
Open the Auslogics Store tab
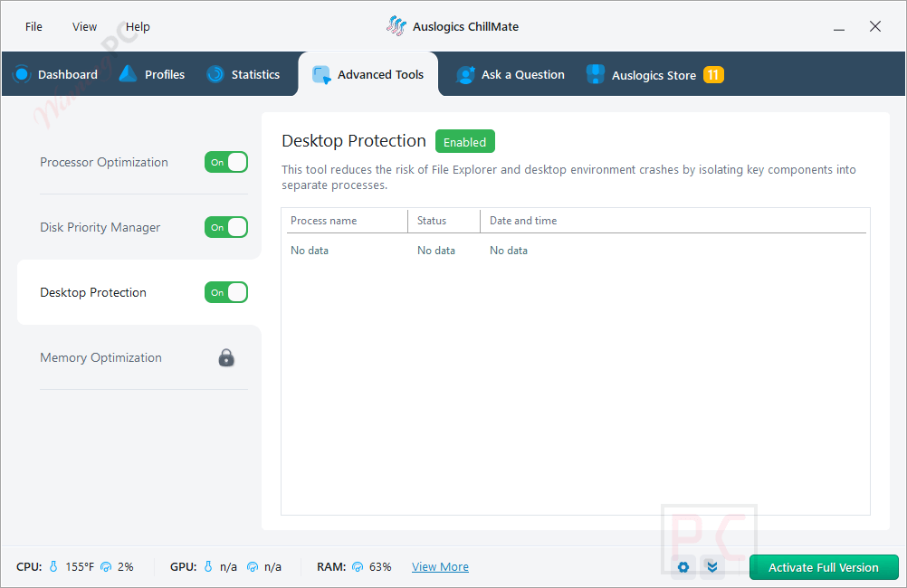click(x=654, y=74)
